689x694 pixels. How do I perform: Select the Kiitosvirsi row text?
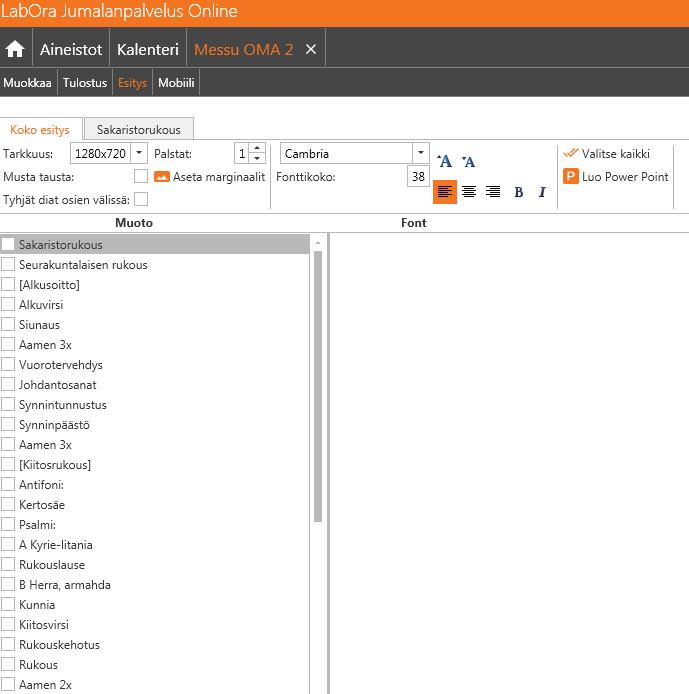(44, 625)
